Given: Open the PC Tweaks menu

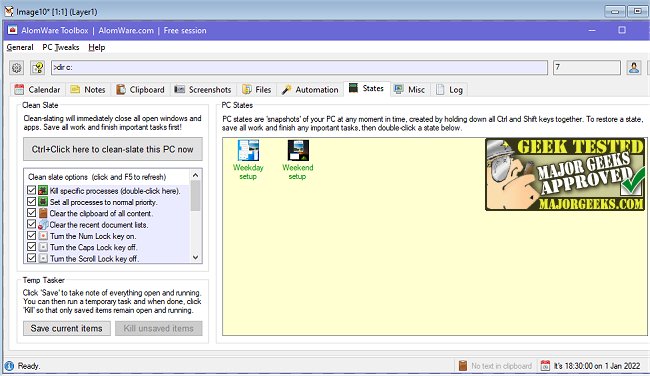Looking at the screenshot, I should pyautogui.click(x=61, y=47).
